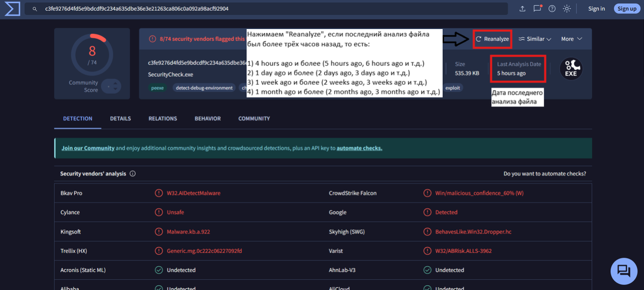Click the EXE file type icon

coord(571,69)
